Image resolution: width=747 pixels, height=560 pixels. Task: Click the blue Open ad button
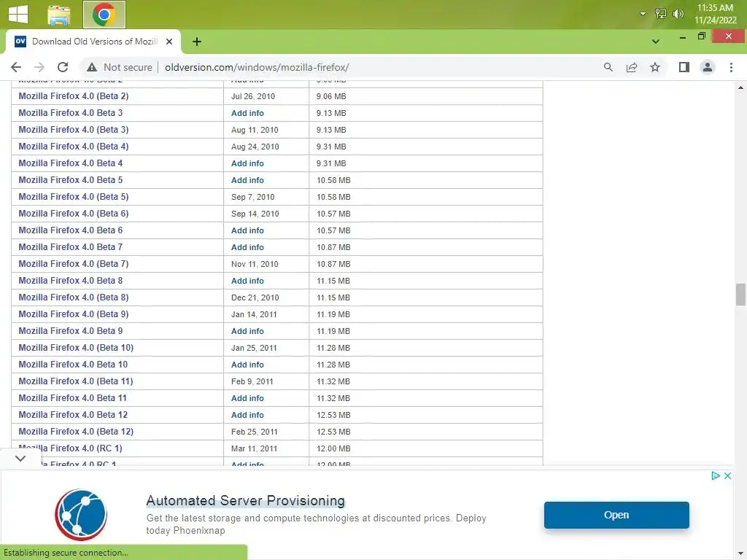pos(616,515)
